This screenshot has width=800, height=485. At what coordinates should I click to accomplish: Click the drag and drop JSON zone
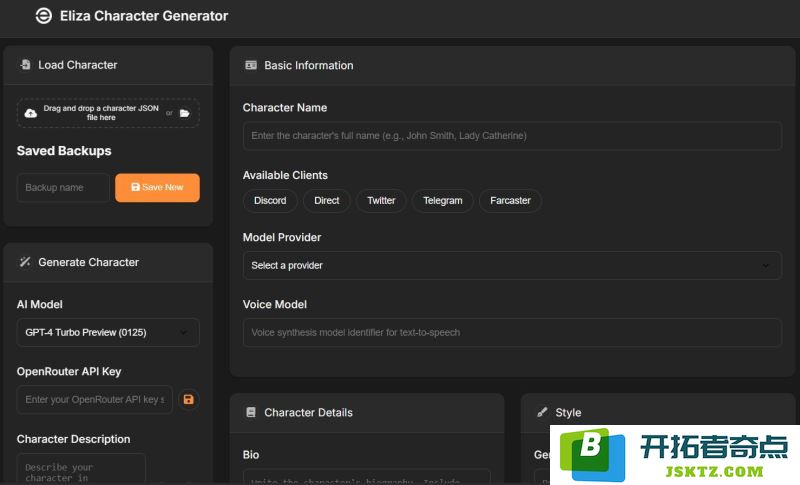(x=108, y=113)
